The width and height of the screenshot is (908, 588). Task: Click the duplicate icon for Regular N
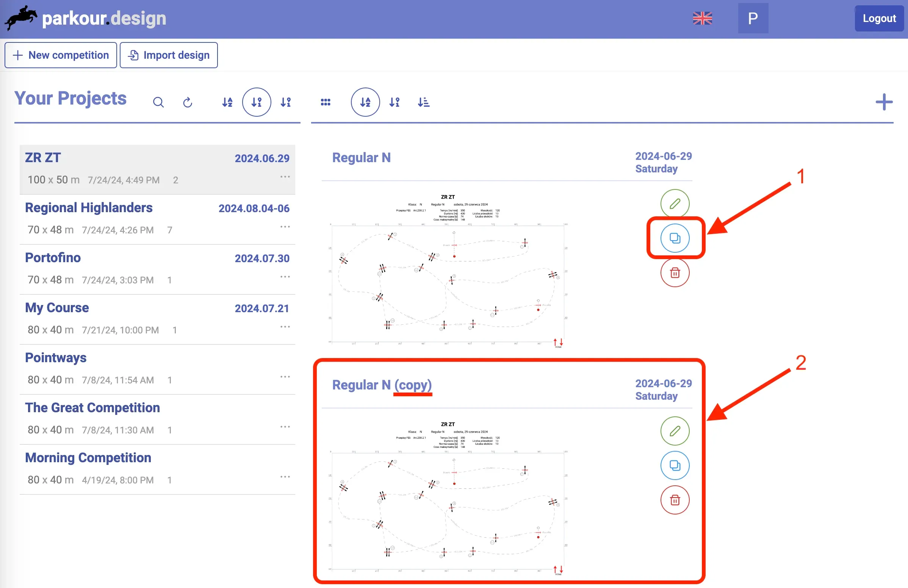click(675, 238)
